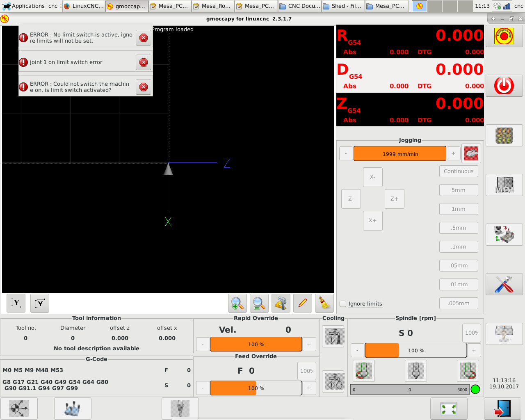Reset spindle override to 100%
The width and height of the screenshot is (525, 420).
click(x=471, y=333)
